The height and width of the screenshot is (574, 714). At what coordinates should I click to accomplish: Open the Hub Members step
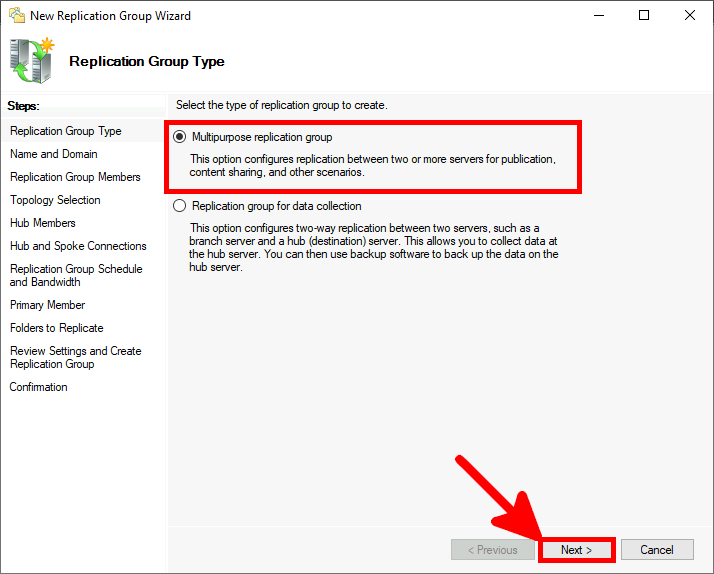coord(43,223)
